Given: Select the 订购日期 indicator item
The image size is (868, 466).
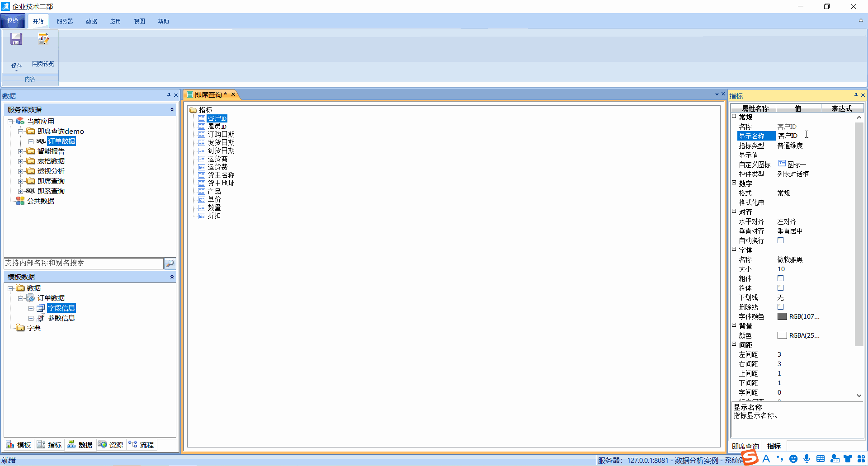Looking at the screenshot, I should [x=221, y=135].
